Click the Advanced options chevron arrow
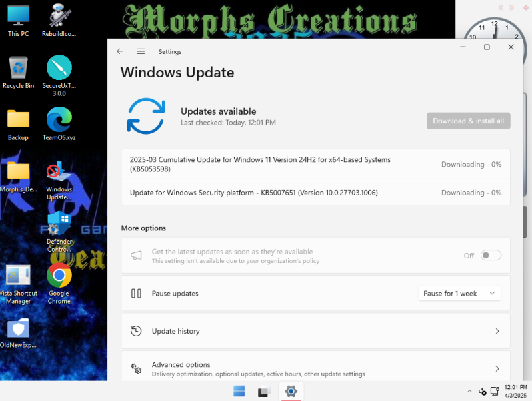The height and width of the screenshot is (401, 532). click(x=497, y=369)
